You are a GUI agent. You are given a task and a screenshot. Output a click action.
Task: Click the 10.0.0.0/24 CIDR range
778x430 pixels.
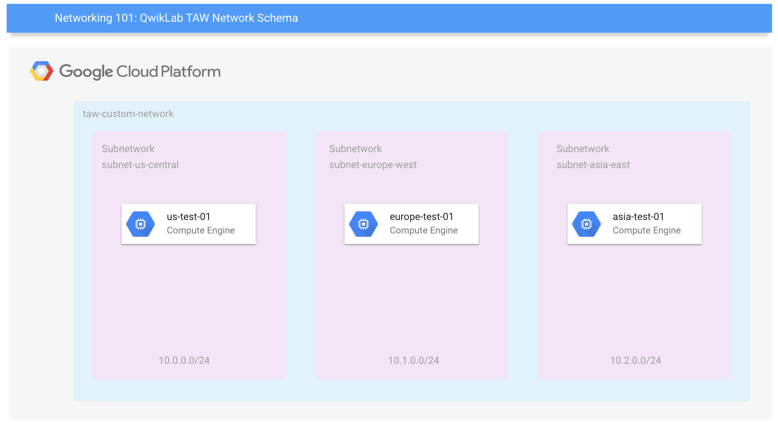tap(184, 361)
